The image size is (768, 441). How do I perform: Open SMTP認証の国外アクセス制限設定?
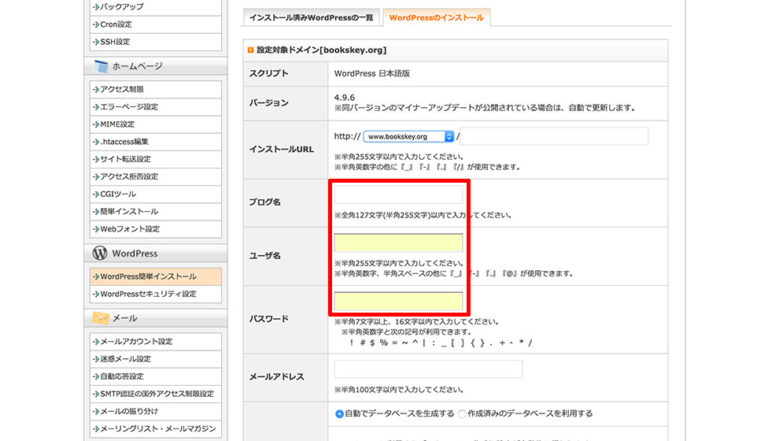point(157,394)
